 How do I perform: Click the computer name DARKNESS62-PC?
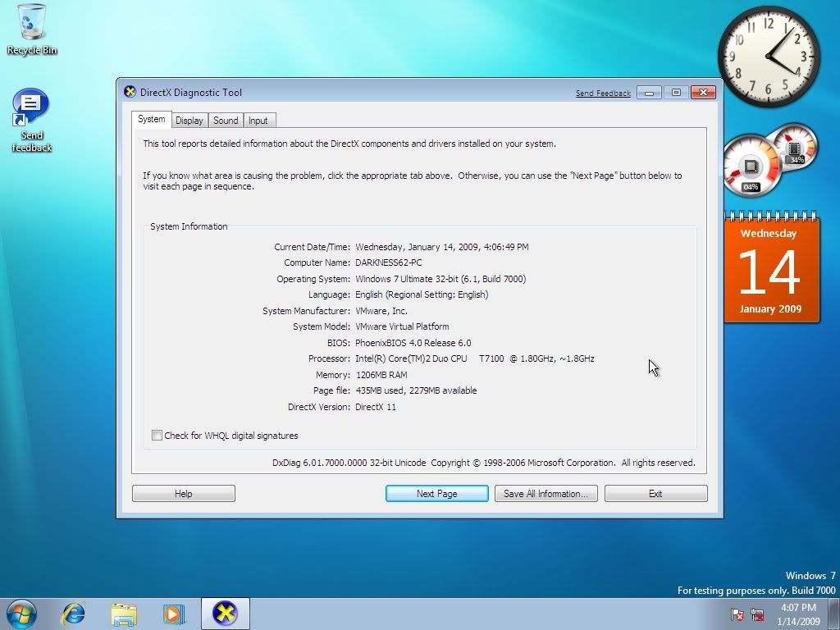click(388, 262)
